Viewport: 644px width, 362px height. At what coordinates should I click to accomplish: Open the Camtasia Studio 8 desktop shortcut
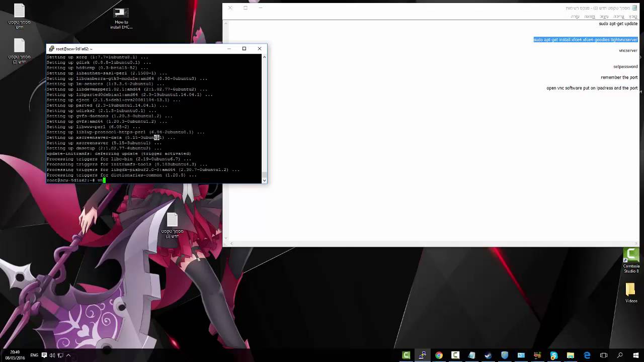click(631, 260)
